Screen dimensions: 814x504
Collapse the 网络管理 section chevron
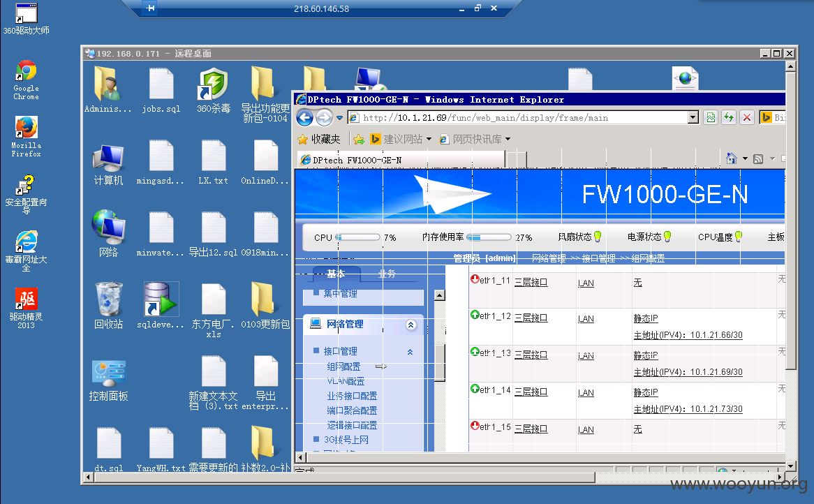[x=410, y=325]
